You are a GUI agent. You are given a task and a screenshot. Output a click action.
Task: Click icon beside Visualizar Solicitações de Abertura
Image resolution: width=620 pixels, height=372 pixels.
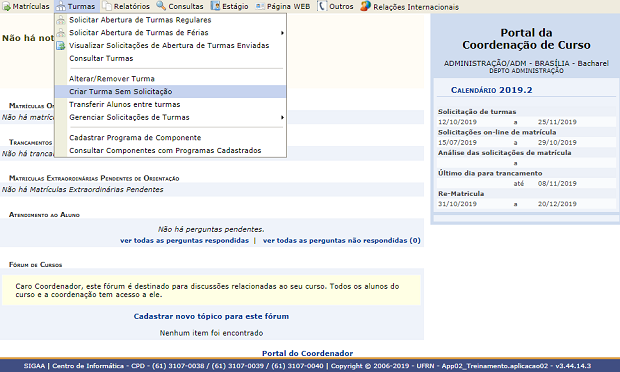[60, 45]
